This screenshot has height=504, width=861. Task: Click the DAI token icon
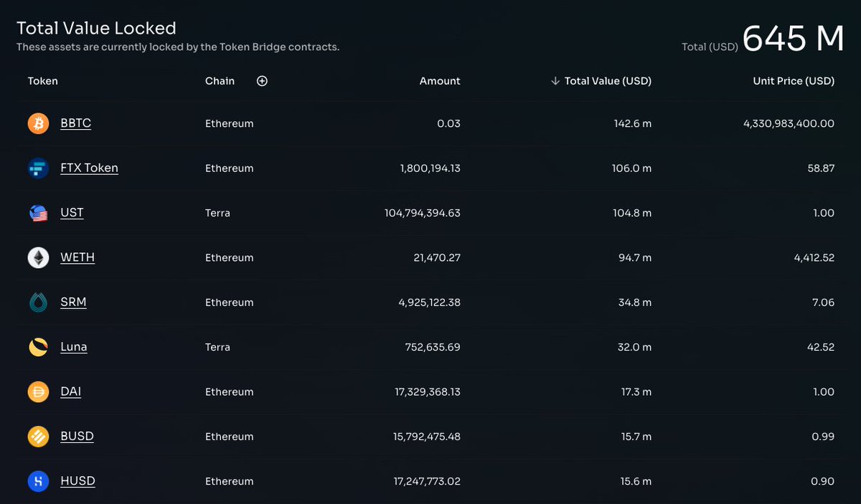(x=38, y=391)
